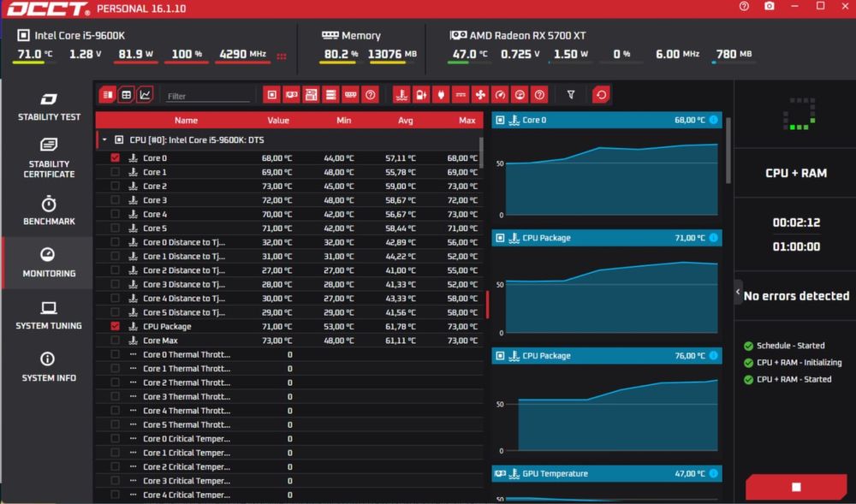
Task: Open info for the CPU Package 71,00 °C graph
Action: pyautogui.click(x=714, y=238)
